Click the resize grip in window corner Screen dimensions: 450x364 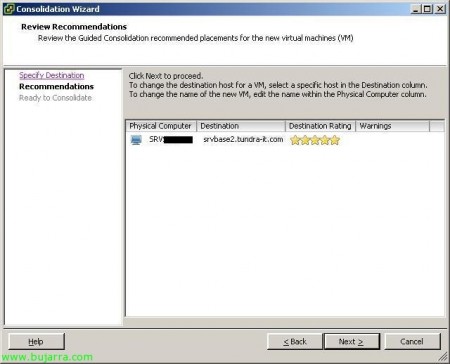click(443, 357)
